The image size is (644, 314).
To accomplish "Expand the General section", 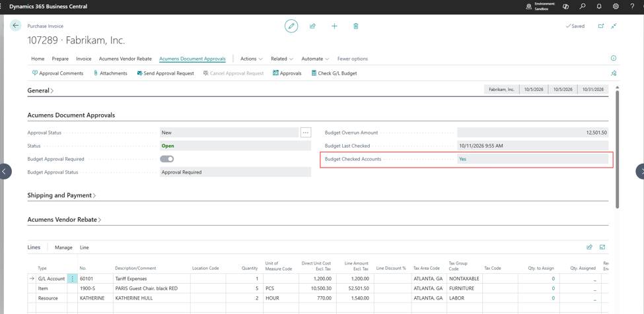I will (40, 90).
